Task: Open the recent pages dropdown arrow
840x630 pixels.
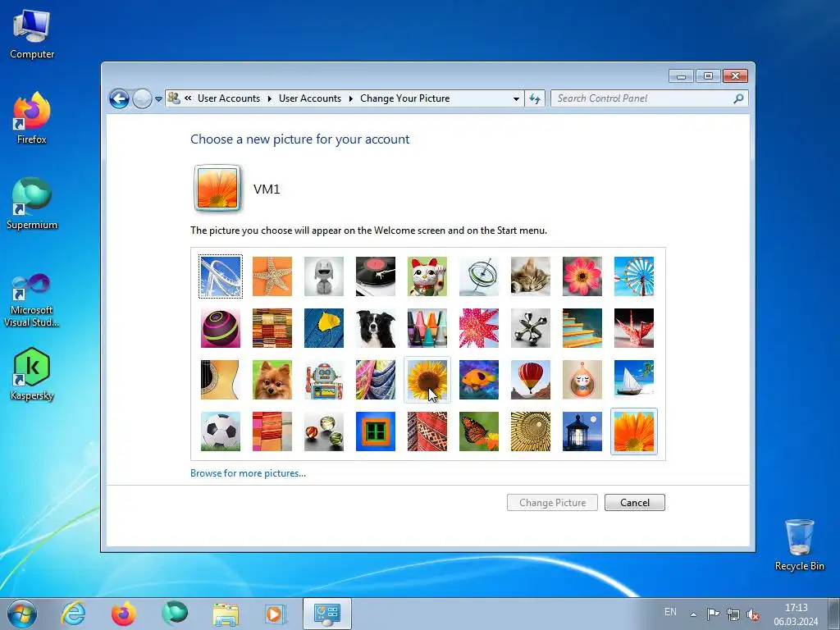Action: tap(158, 99)
